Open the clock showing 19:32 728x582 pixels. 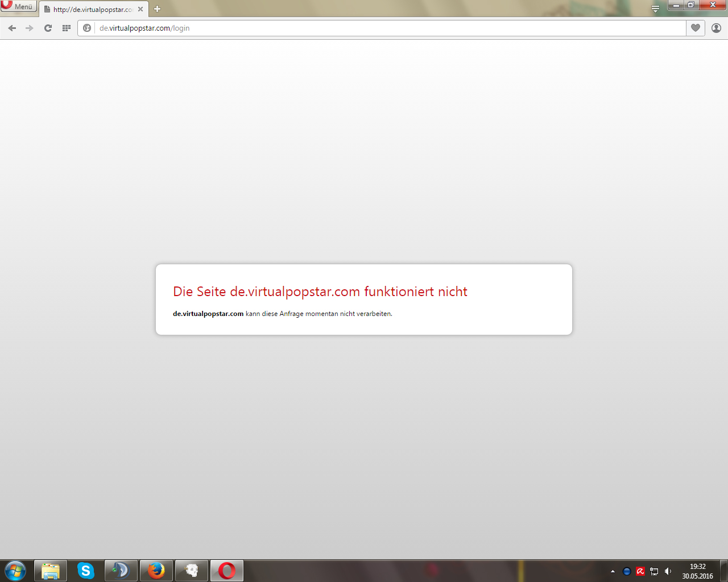click(x=698, y=571)
